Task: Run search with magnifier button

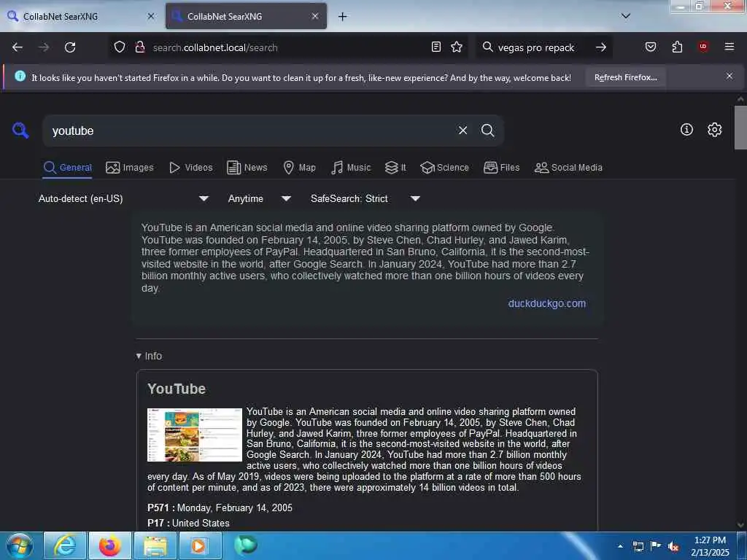Action: (x=488, y=131)
